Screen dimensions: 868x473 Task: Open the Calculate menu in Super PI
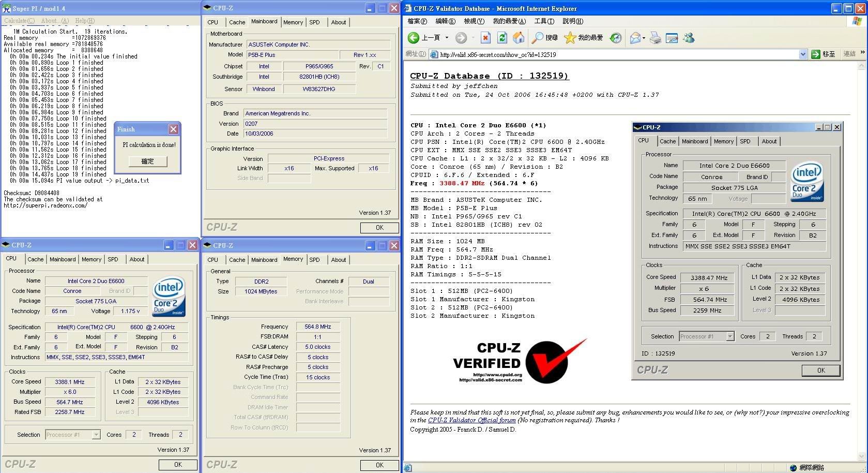click(20, 21)
